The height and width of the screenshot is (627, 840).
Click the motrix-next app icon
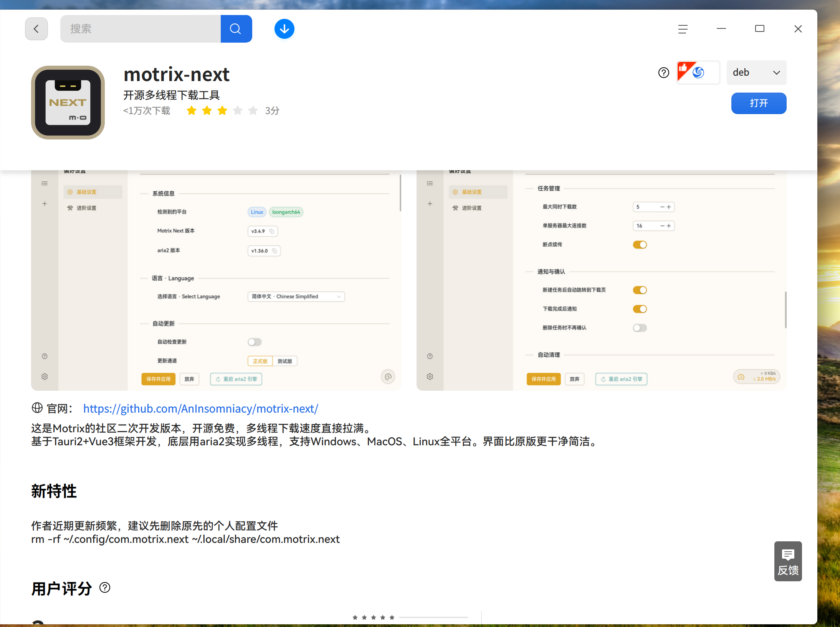[x=68, y=103]
